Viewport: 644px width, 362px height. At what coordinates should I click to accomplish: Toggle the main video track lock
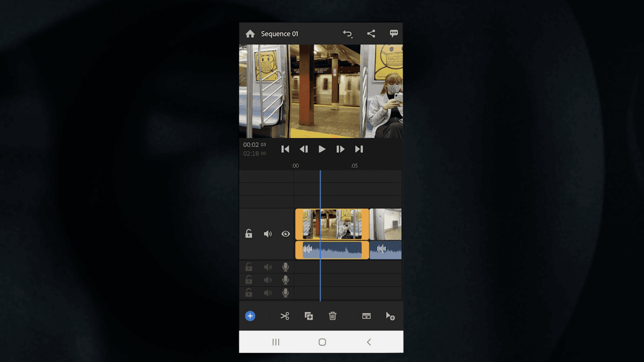249,234
